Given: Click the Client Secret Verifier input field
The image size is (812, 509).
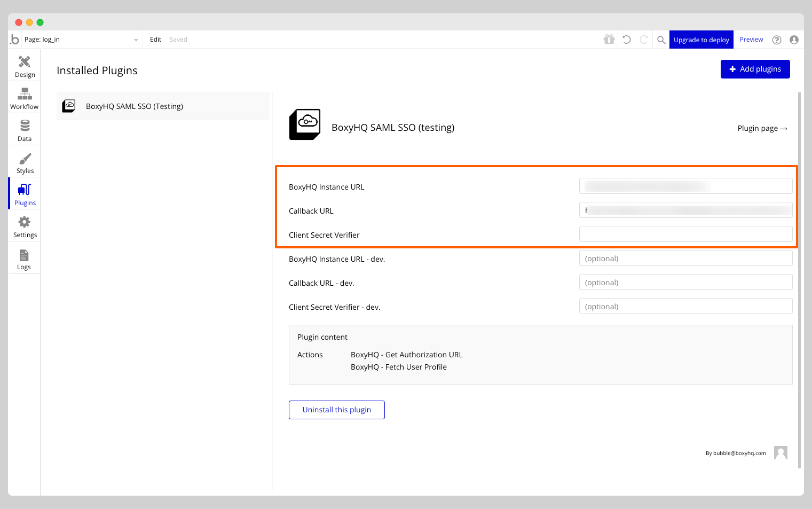Looking at the screenshot, I should pyautogui.click(x=685, y=234).
